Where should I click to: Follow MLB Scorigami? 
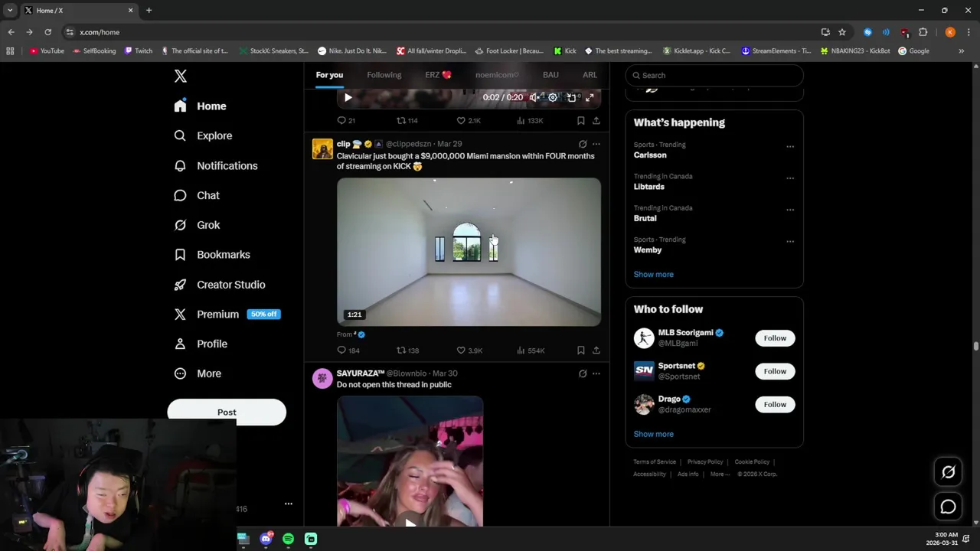775,338
